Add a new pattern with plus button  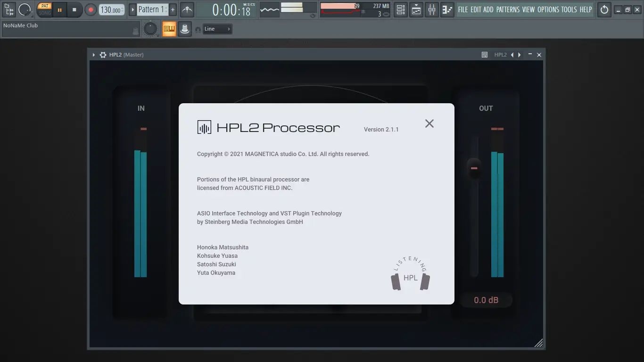[173, 9]
